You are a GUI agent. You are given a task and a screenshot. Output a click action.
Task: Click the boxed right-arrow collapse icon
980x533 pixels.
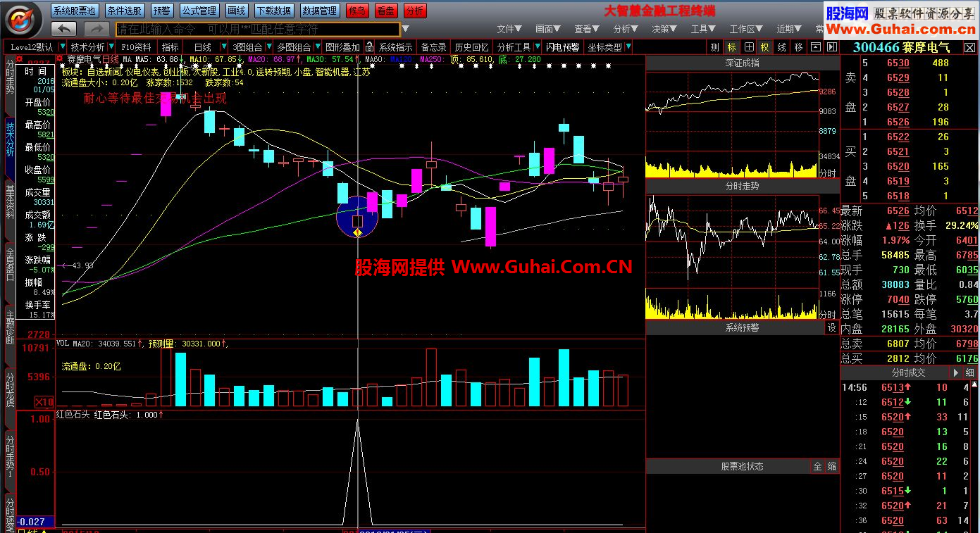[x=831, y=47]
